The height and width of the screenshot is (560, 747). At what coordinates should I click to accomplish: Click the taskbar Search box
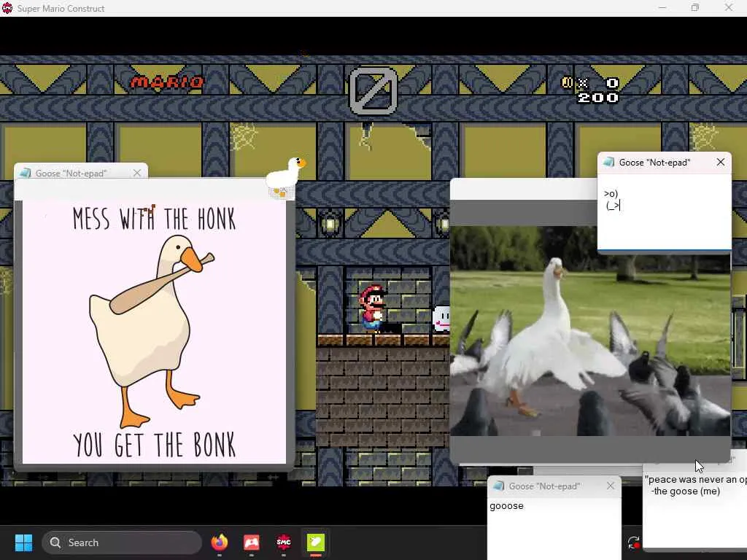pyautogui.click(x=122, y=542)
